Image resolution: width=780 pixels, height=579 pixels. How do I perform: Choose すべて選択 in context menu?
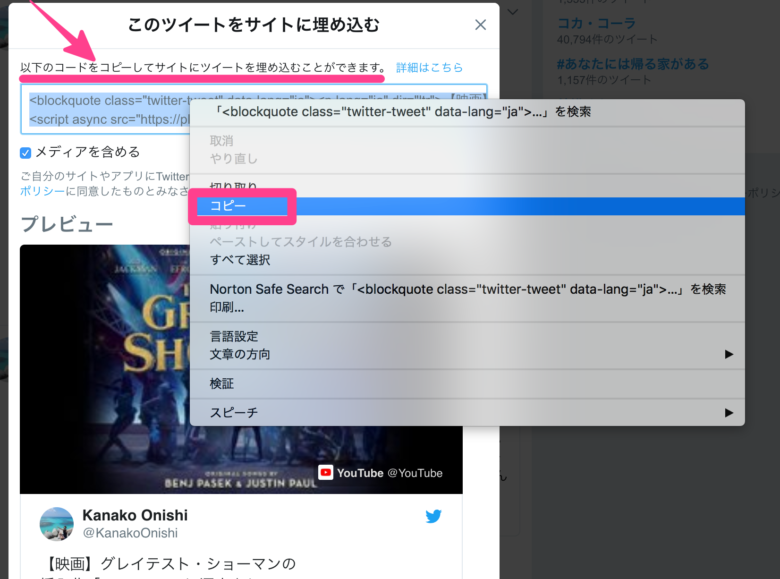467,260
